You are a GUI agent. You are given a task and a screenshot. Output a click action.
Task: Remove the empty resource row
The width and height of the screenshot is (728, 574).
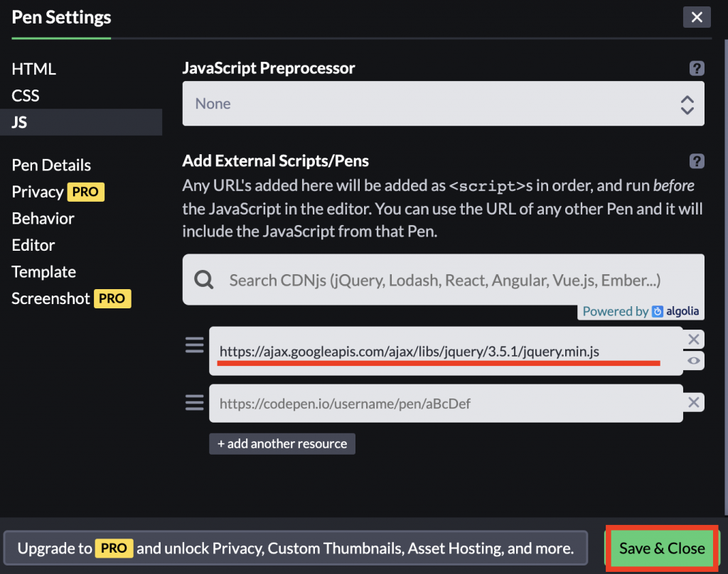694,402
